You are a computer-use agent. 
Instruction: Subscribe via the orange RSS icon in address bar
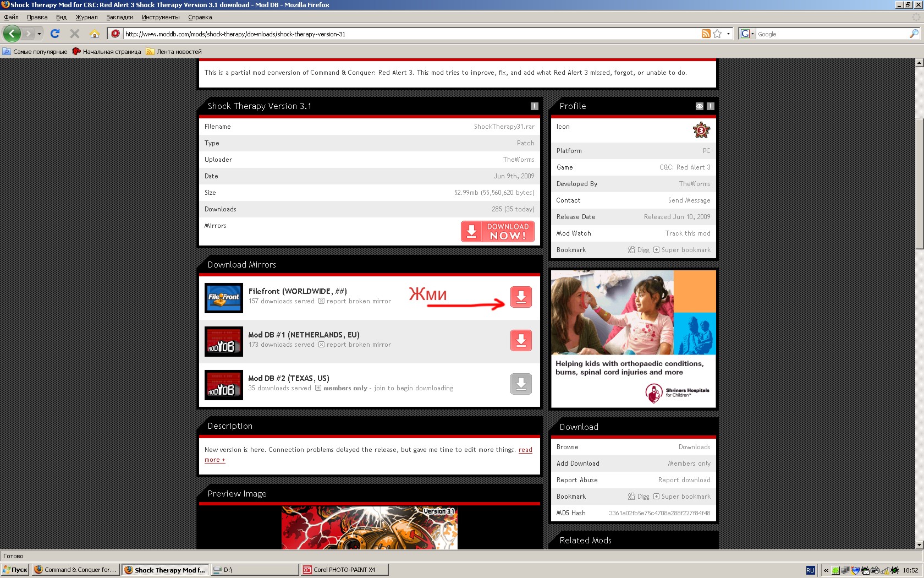point(706,34)
